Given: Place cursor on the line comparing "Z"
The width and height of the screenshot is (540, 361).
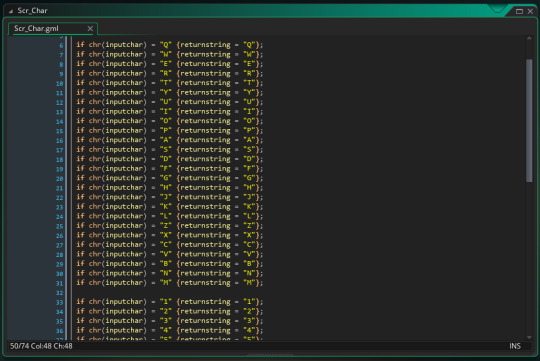Looking at the screenshot, I should pos(169,226).
